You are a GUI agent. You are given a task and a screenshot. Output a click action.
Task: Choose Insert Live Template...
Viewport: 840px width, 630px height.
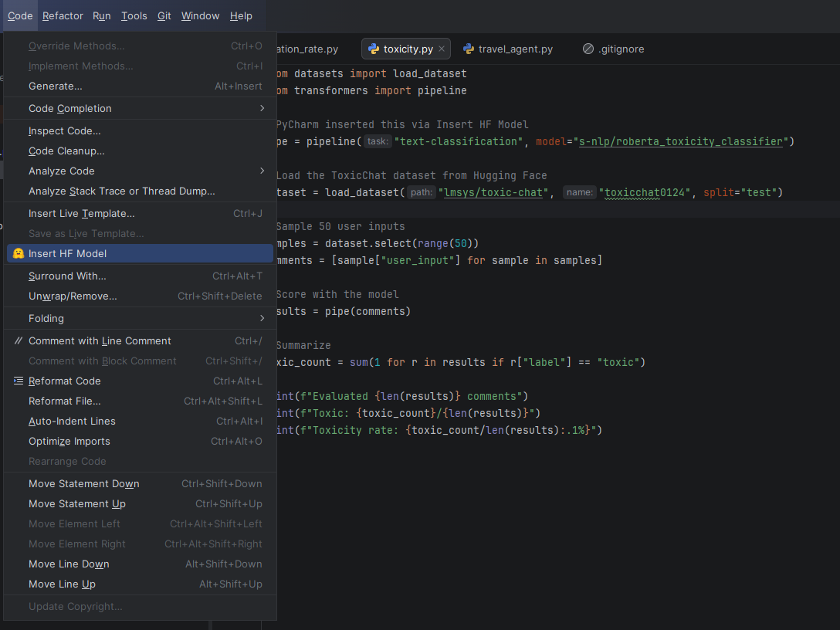141,213
